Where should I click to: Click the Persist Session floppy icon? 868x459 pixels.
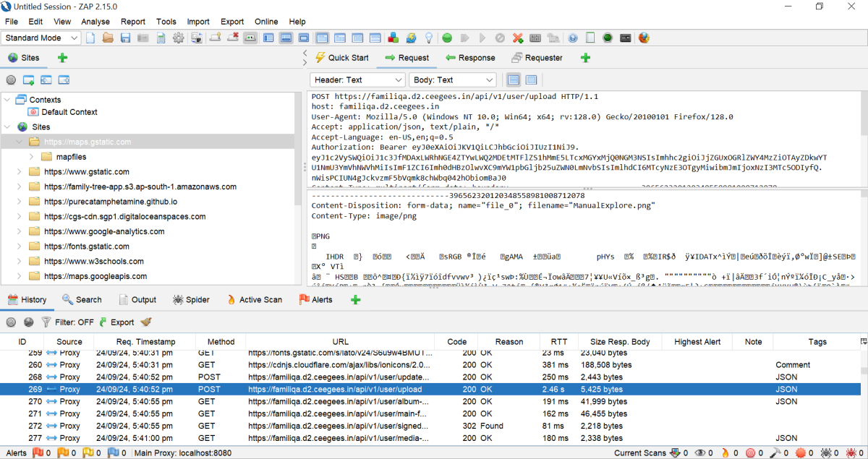click(125, 38)
